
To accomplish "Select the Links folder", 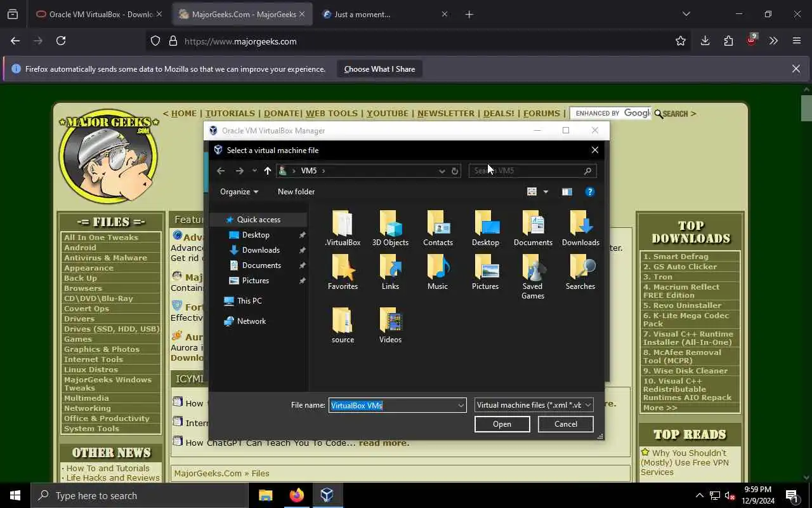I will [x=390, y=272].
